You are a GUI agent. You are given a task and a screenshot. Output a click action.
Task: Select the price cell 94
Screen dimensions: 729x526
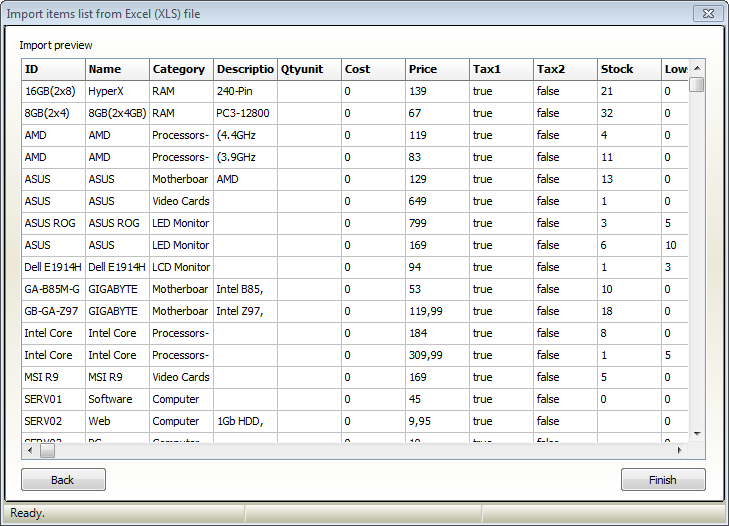pyautogui.click(x=437, y=267)
